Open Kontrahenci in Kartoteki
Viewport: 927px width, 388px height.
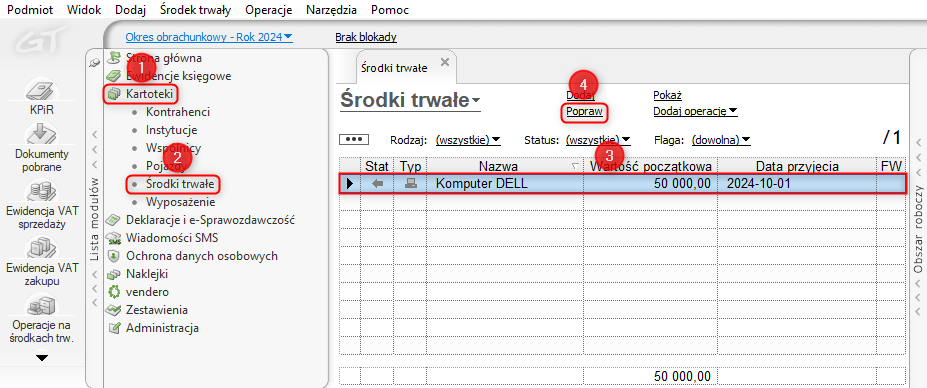tap(177, 112)
